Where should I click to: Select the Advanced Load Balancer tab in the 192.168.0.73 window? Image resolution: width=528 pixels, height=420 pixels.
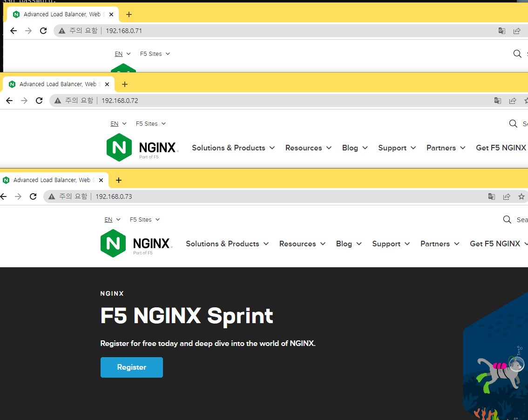[54, 180]
